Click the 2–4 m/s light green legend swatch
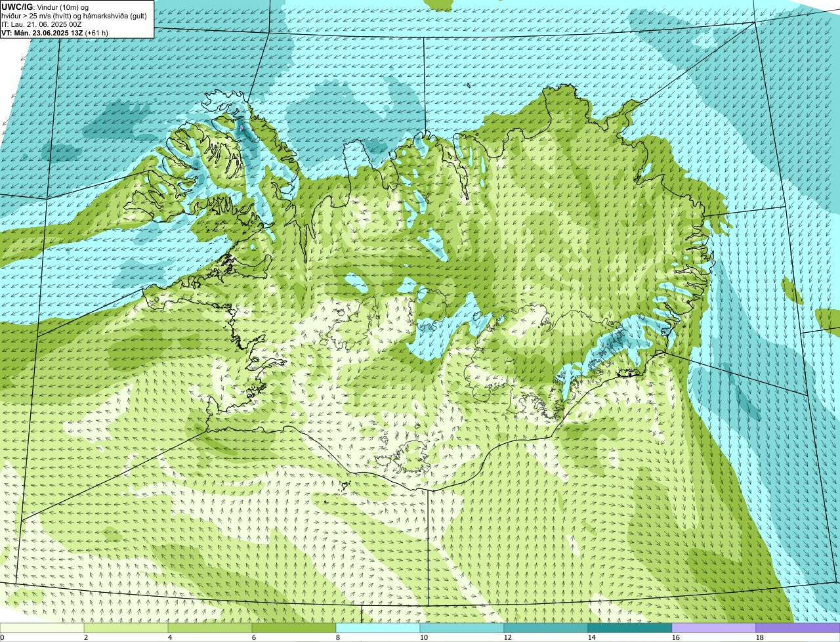Viewport: 840px width, 642px height. point(126,628)
